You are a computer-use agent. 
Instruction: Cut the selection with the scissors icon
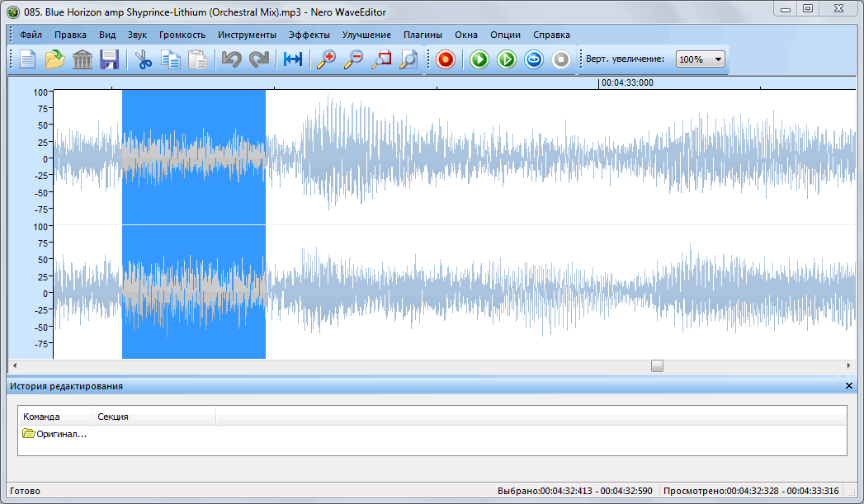click(x=144, y=59)
